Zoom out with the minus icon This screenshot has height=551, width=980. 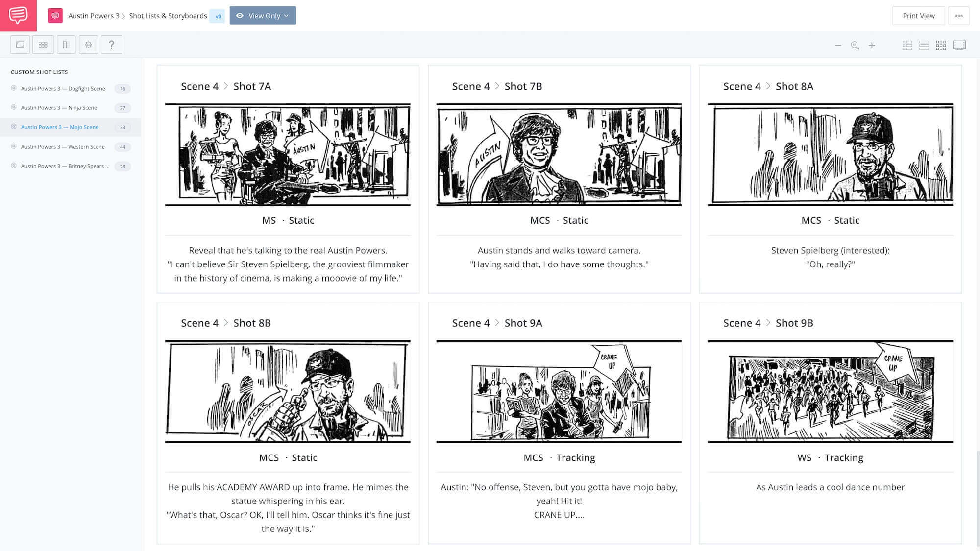838,46
